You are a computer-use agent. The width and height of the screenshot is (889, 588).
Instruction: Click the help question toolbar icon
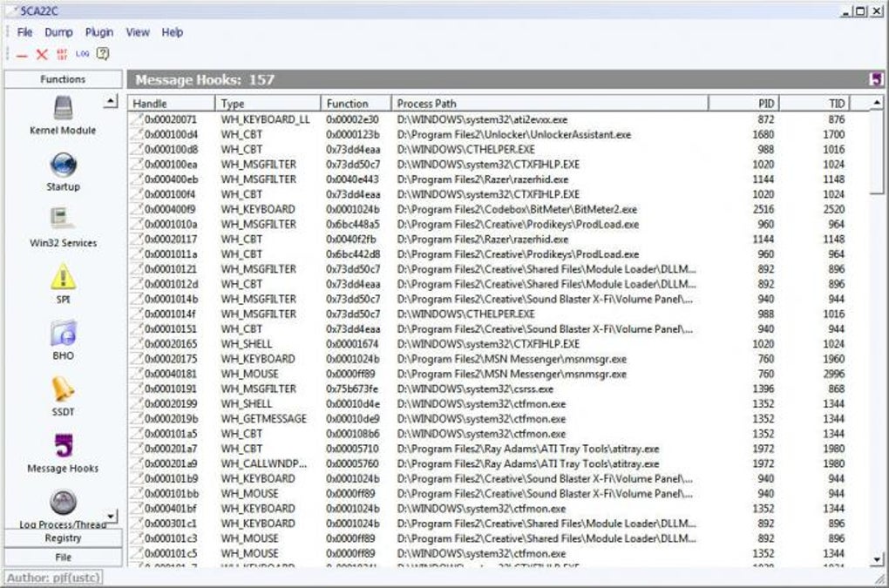[x=103, y=54]
